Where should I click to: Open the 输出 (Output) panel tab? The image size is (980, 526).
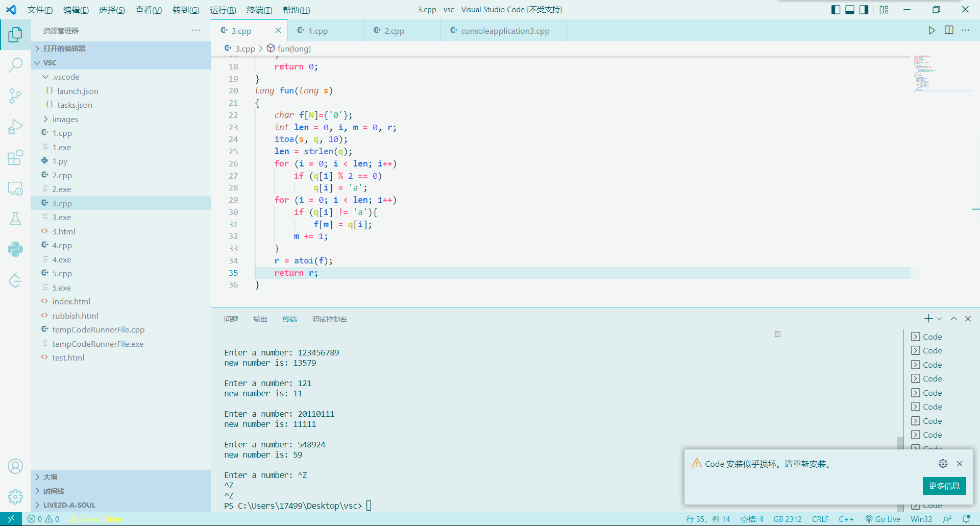click(260, 319)
